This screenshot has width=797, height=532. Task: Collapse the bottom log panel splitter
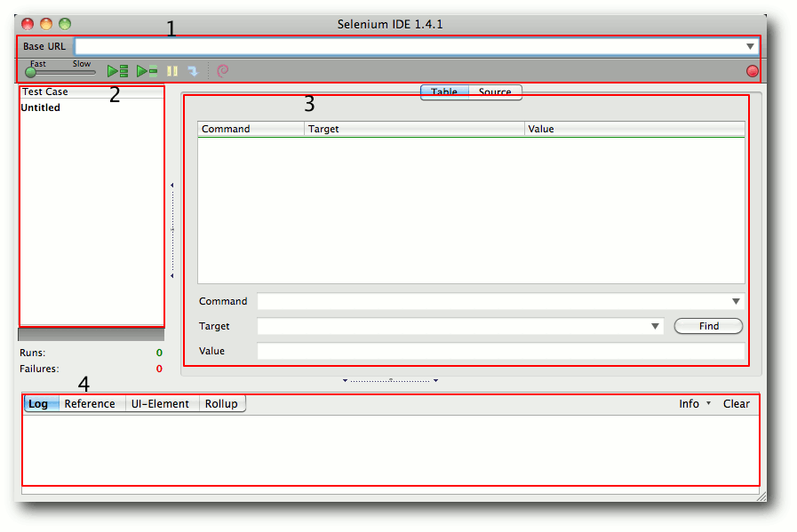pyautogui.click(x=390, y=380)
